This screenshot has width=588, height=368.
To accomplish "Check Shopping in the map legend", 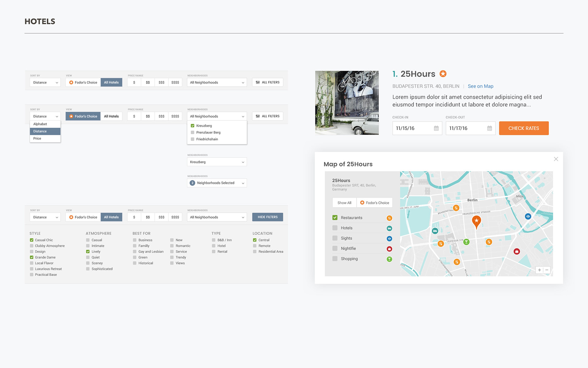I will 335,259.
